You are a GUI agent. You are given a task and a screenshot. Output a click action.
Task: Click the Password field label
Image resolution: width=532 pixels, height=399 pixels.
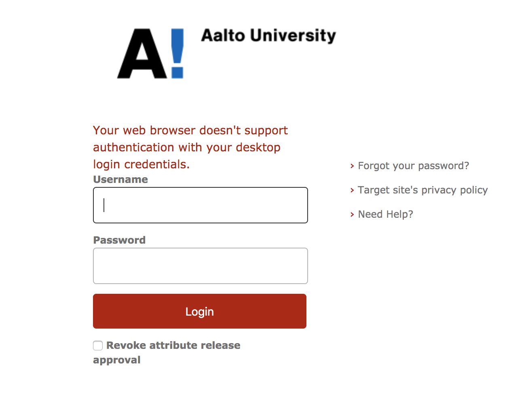tap(119, 240)
